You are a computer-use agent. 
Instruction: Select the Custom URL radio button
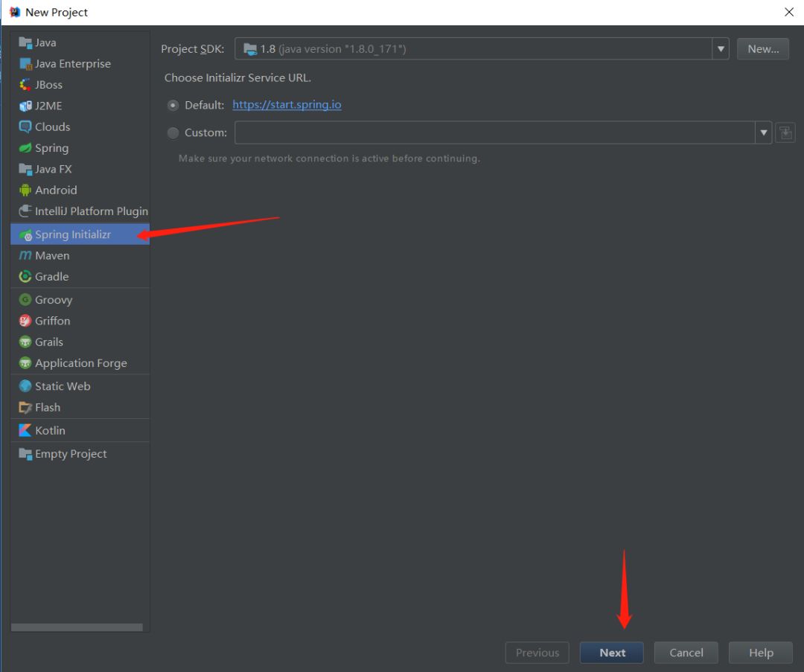tap(173, 133)
